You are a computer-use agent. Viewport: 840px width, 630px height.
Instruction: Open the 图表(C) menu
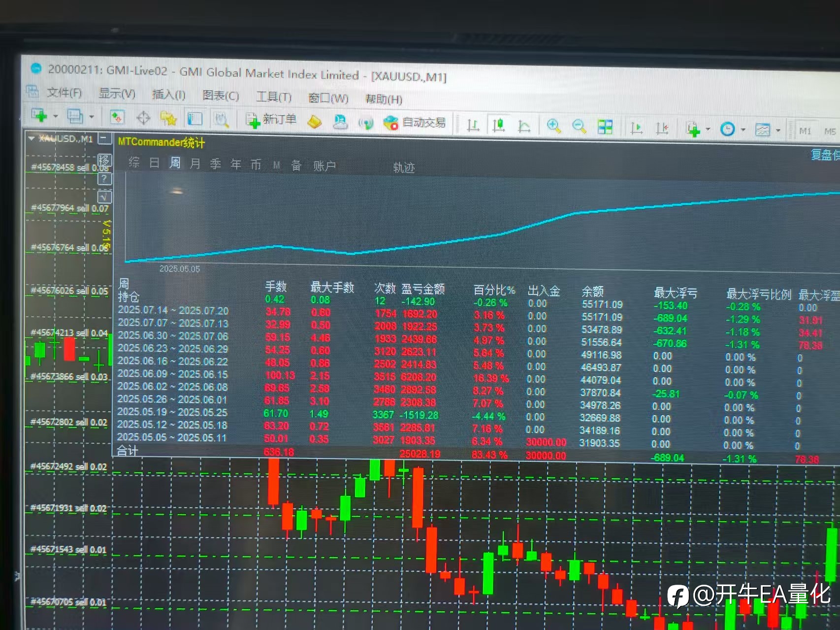coord(221,95)
